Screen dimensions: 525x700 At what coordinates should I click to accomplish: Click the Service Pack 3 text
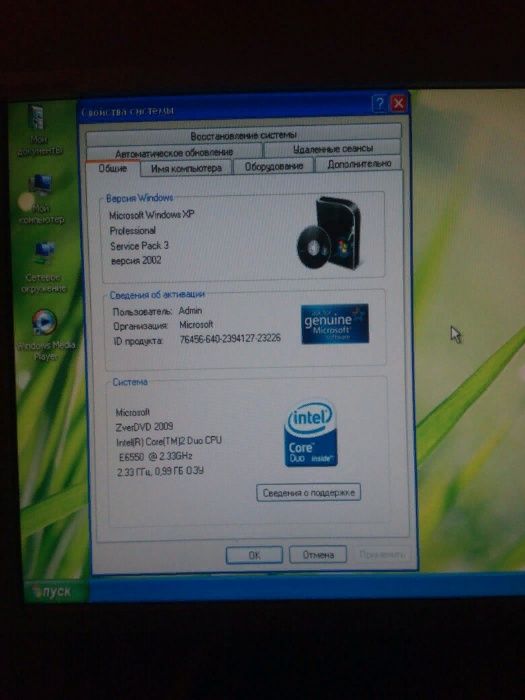(x=139, y=246)
